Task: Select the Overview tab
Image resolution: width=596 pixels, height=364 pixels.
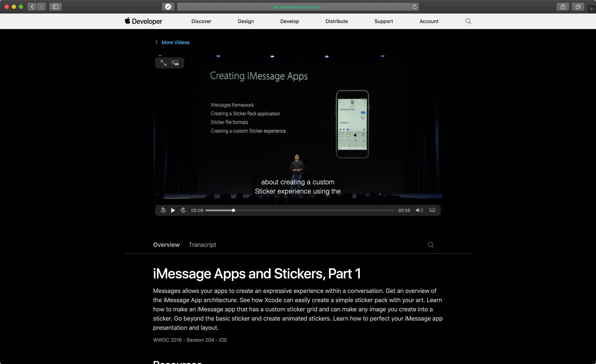Action: pyautogui.click(x=166, y=245)
